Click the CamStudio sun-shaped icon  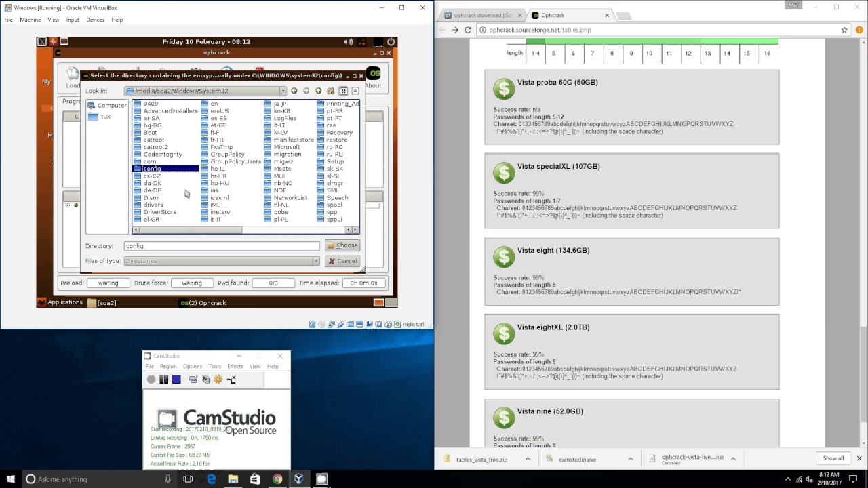218,380
